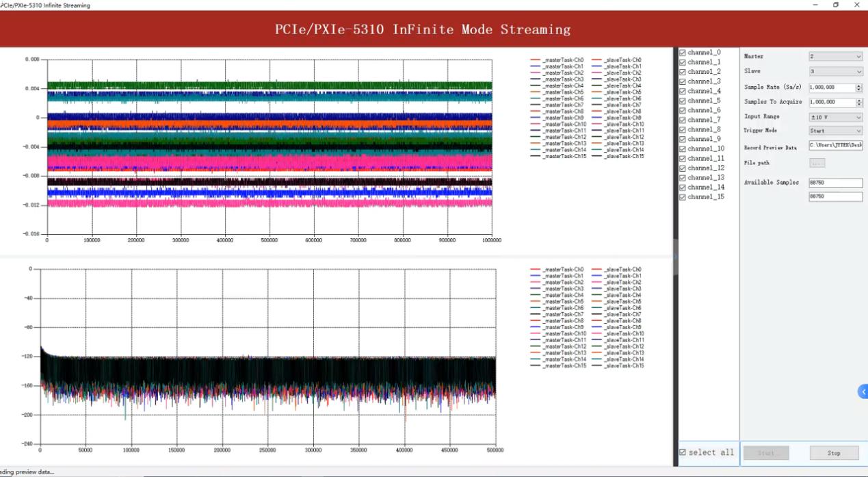Click the PCIe/PXIe-5310 InFinite Mode Streaming title
Image resolution: width=868 pixels, height=477 pixels.
tap(423, 29)
